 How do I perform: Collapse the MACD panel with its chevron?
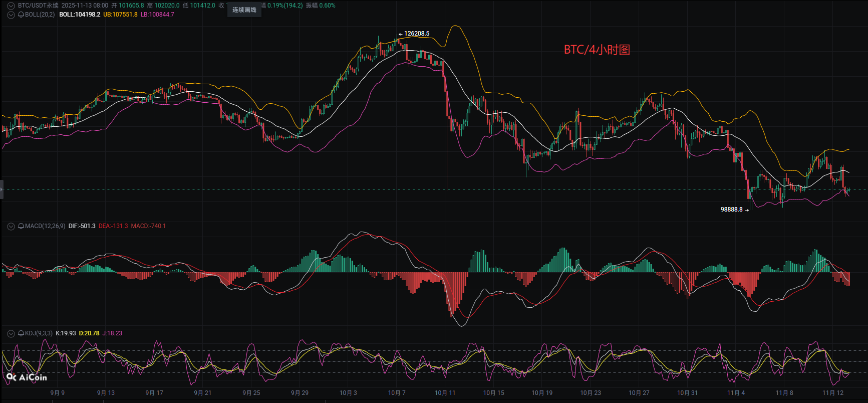11,226
